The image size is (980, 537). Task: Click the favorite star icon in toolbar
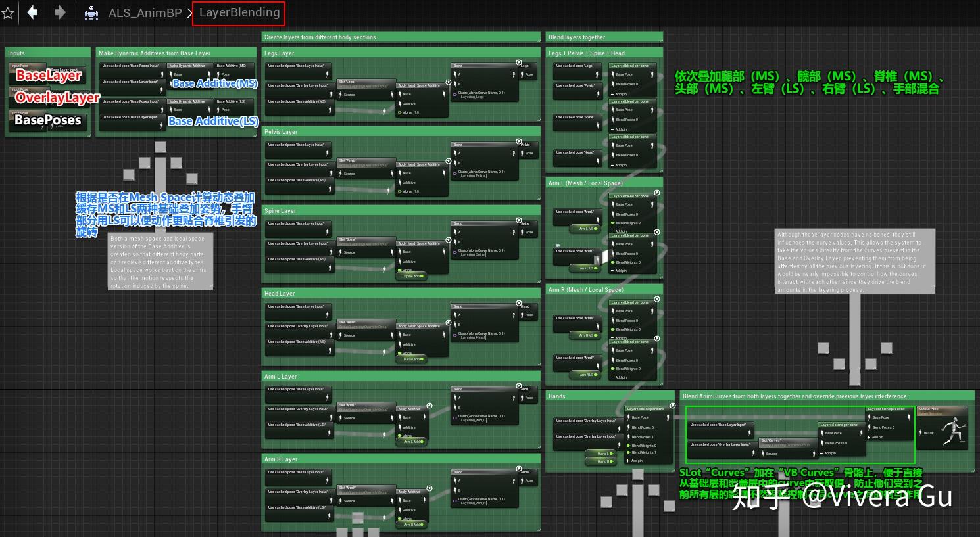[x=7, y=12]
